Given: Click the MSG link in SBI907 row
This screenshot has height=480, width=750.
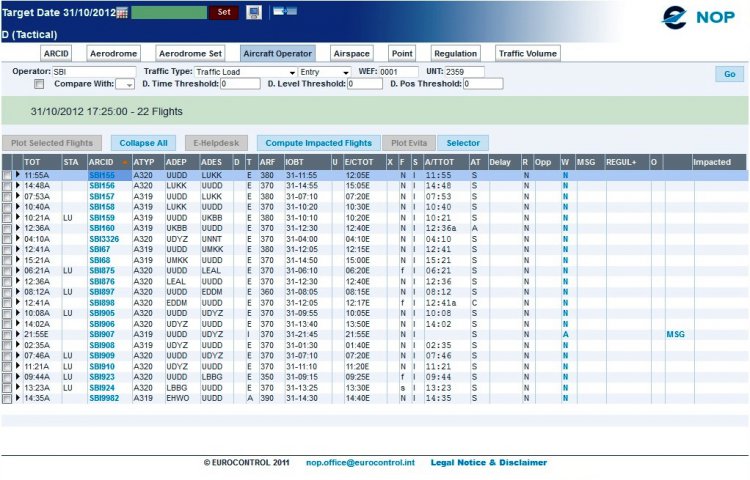Looking at the screenshot, I should coord(675,335).
